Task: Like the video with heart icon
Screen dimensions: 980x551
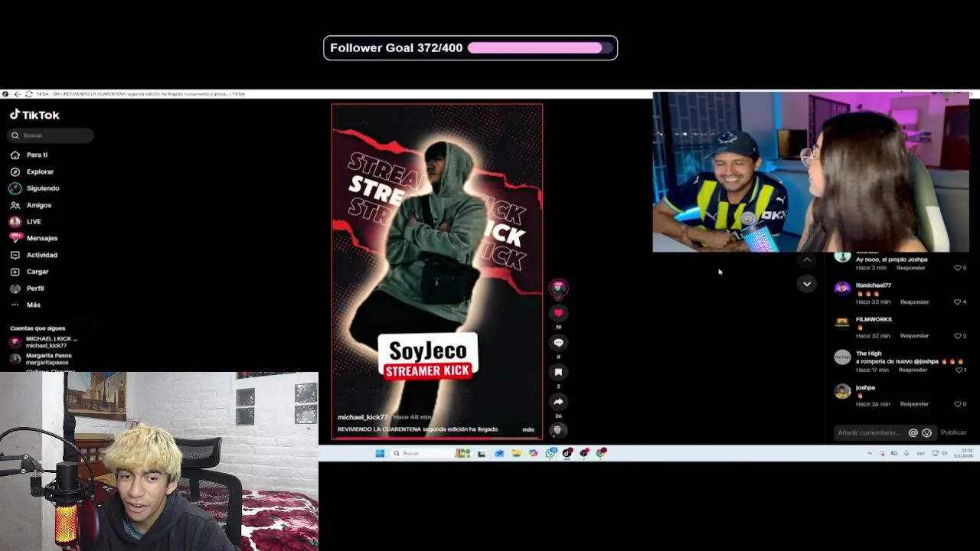Action: 558,312
